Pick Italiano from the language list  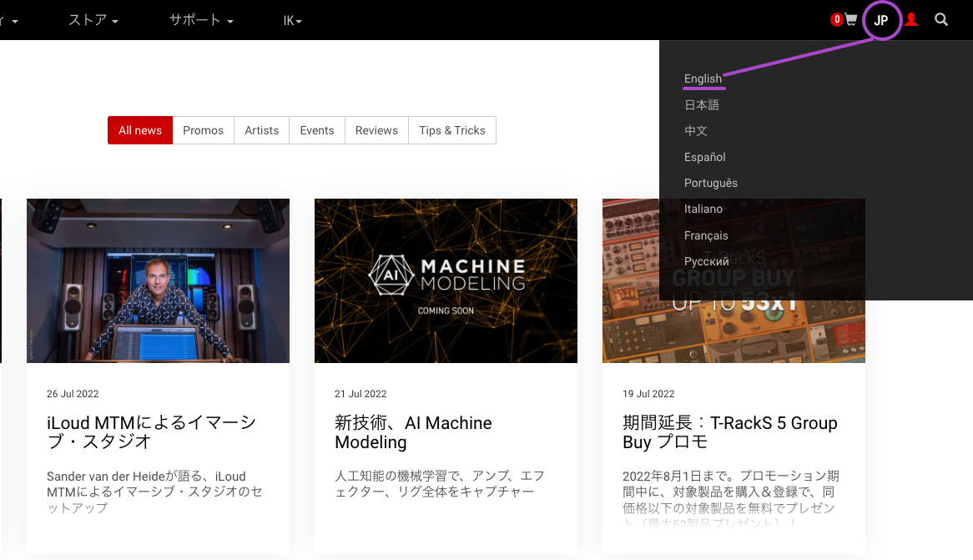tap(703, 209)
